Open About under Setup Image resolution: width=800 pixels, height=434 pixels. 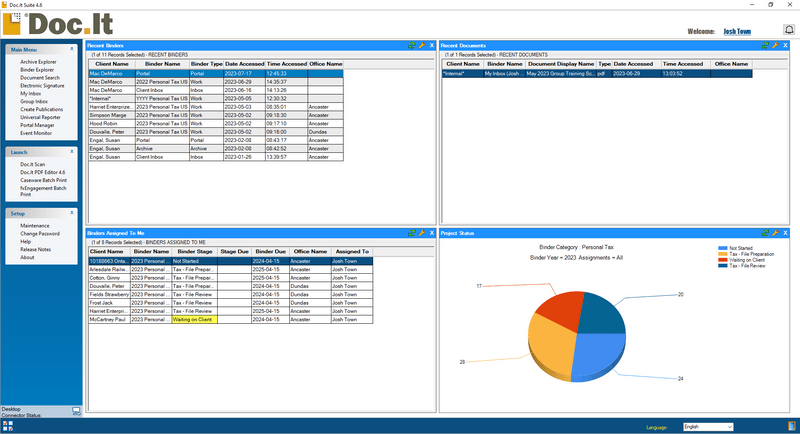(27, 257)
